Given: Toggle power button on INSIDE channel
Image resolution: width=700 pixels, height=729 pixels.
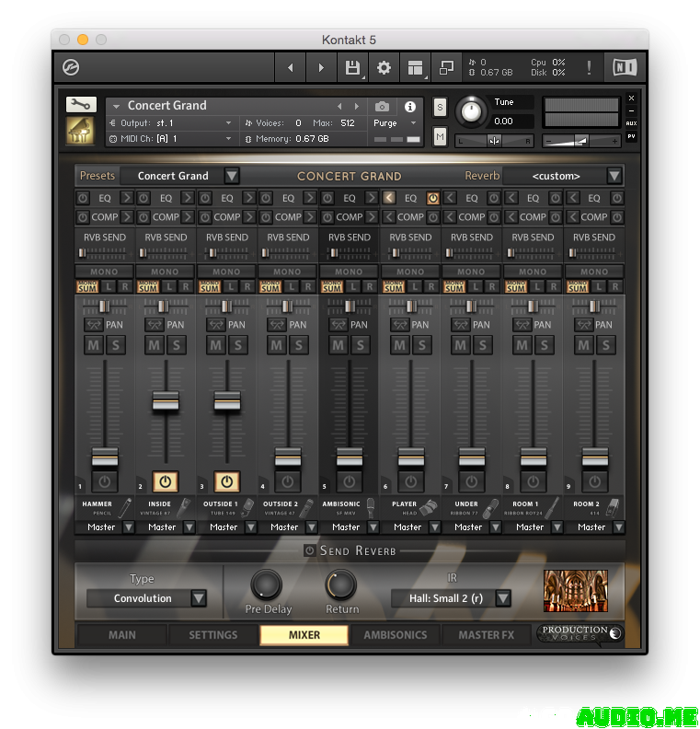Looking at the screenshot, I should click(166, 481).
